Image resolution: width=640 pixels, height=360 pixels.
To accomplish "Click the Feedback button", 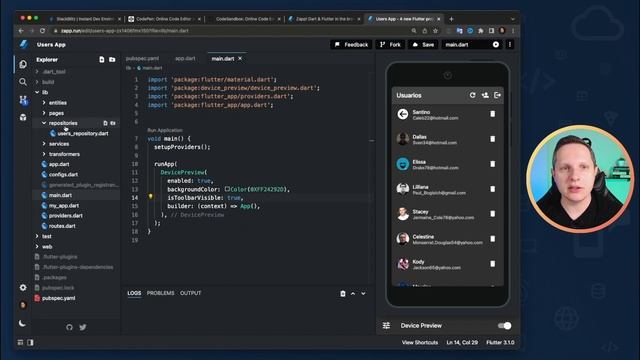I will [x=351, y=44].
